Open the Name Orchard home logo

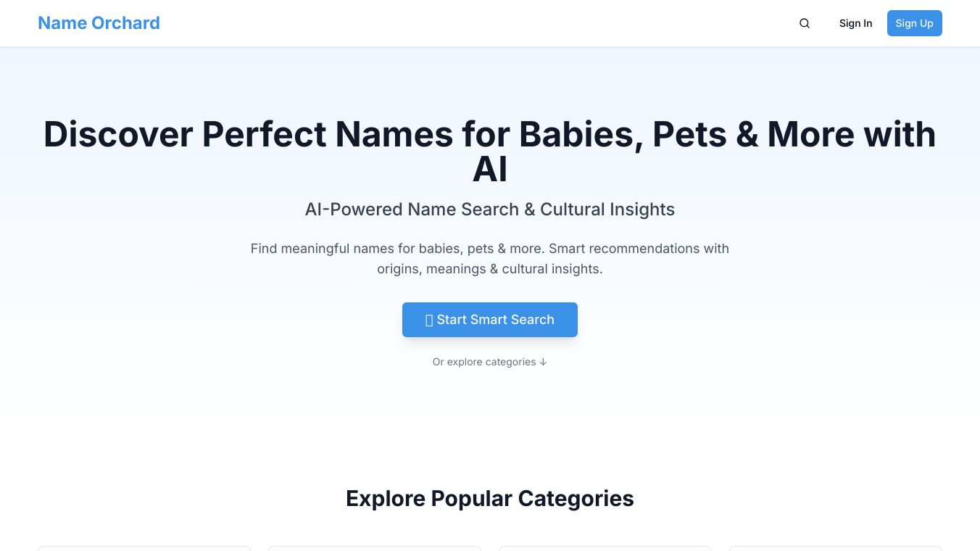click(99, 23)
